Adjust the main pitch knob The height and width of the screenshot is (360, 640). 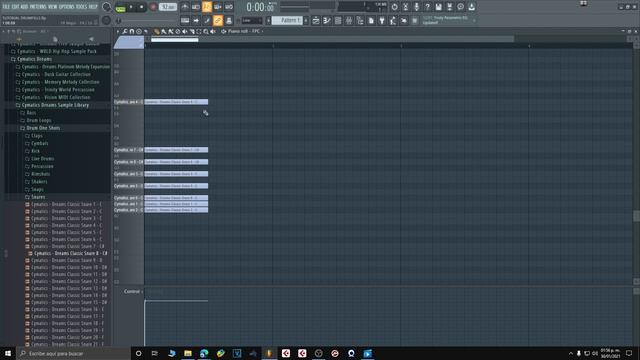pyautogui.click(x=106, y=20)
